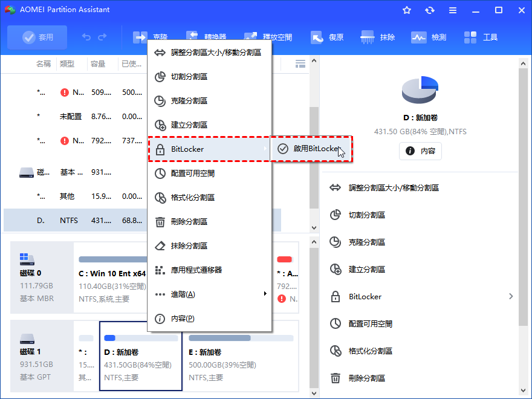
Task: Open the Free Up Space (釋放空間) tool
Action: tap(268, 37)
